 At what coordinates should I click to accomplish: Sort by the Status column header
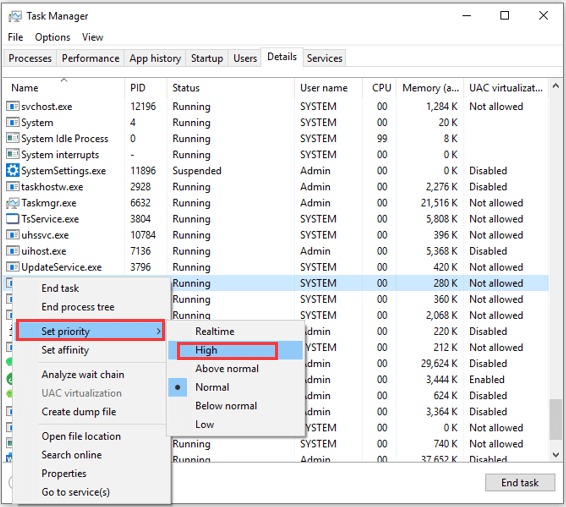(231, 88)
